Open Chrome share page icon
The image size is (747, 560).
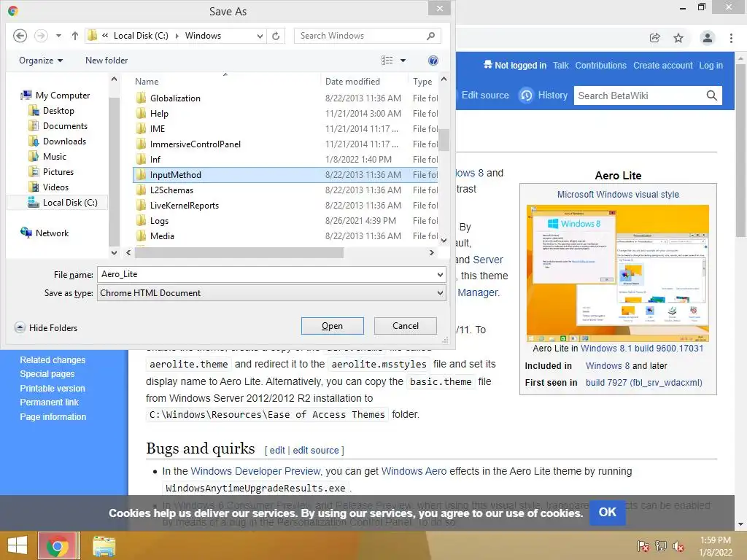point(654,38)
